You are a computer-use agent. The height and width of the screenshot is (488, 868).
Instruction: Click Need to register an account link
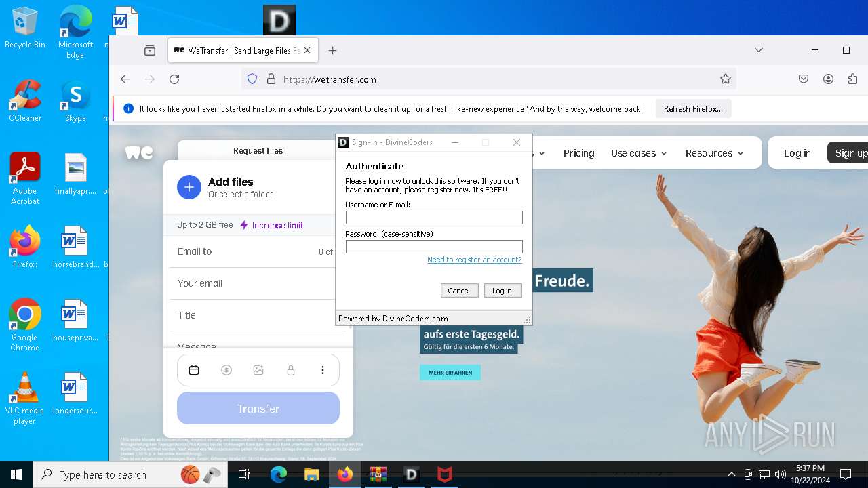tap(475, 260)
